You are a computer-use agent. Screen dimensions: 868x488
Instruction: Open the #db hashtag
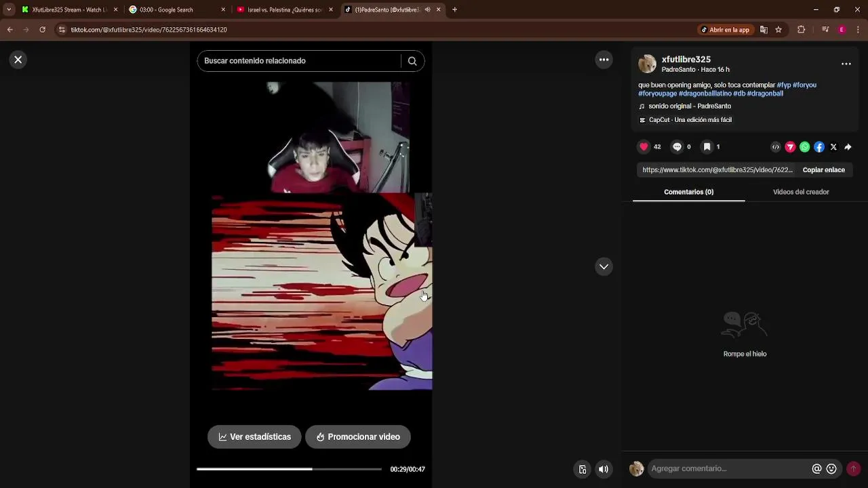(x=739, y=94)
